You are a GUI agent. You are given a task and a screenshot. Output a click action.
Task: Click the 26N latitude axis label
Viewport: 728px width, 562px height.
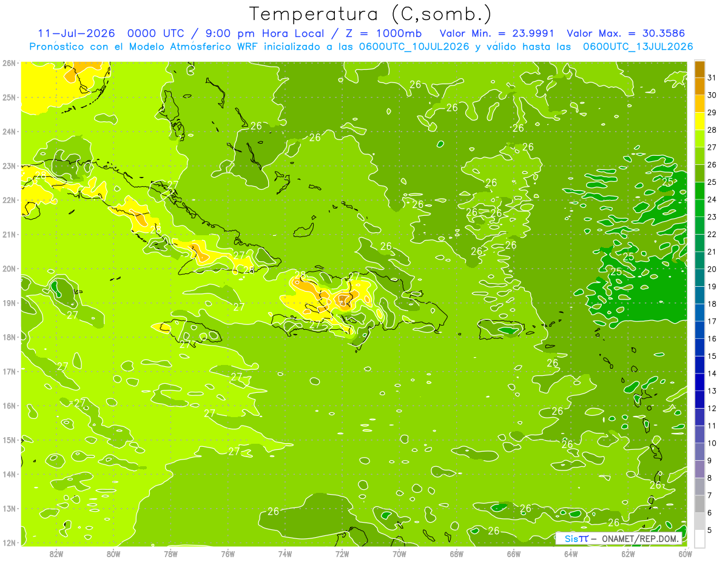pyautogui.click(x=8, y=63)
